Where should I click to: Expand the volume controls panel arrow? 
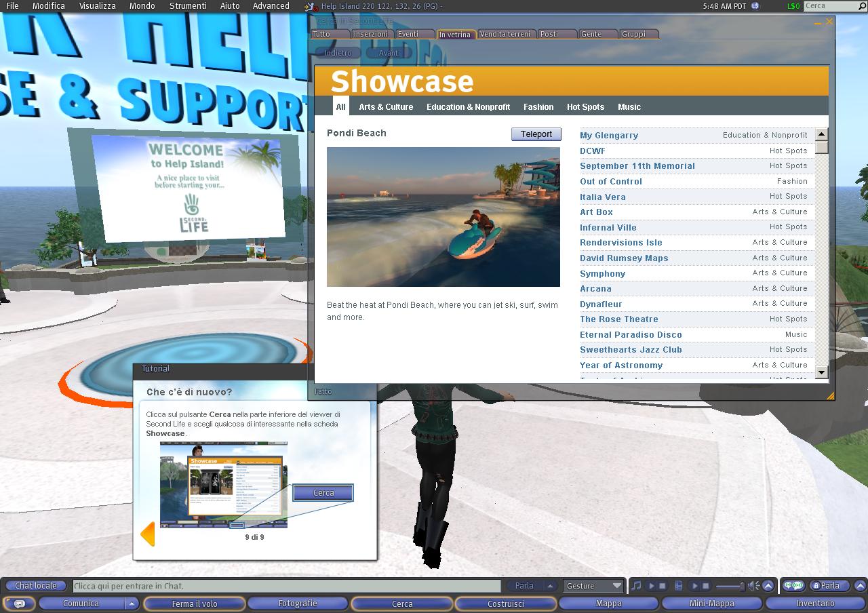[768, 586]
